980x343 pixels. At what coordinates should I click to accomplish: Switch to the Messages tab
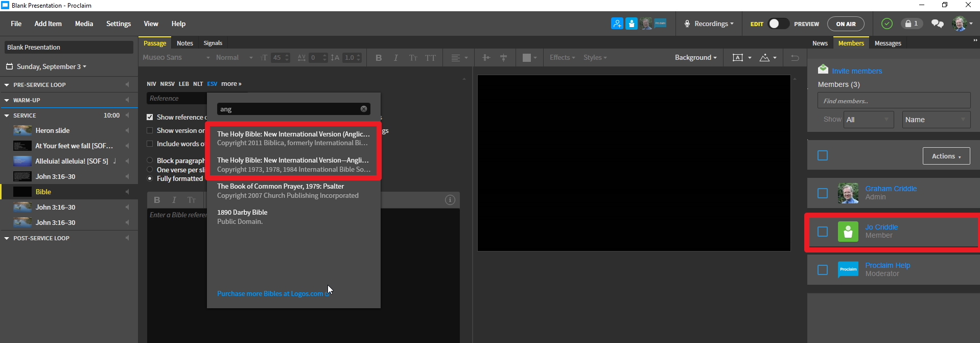[x=888, y=43]
